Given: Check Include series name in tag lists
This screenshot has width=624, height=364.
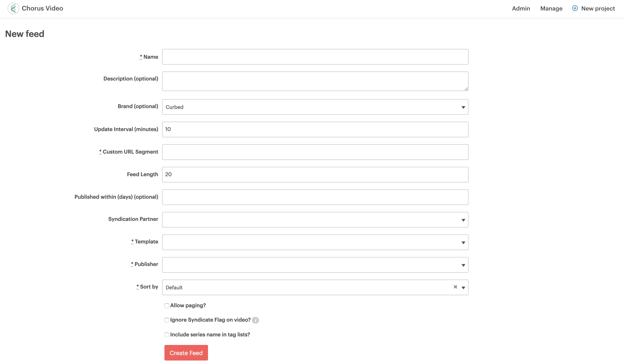Looking at the screenshot, I should click(x=167, y=335).
